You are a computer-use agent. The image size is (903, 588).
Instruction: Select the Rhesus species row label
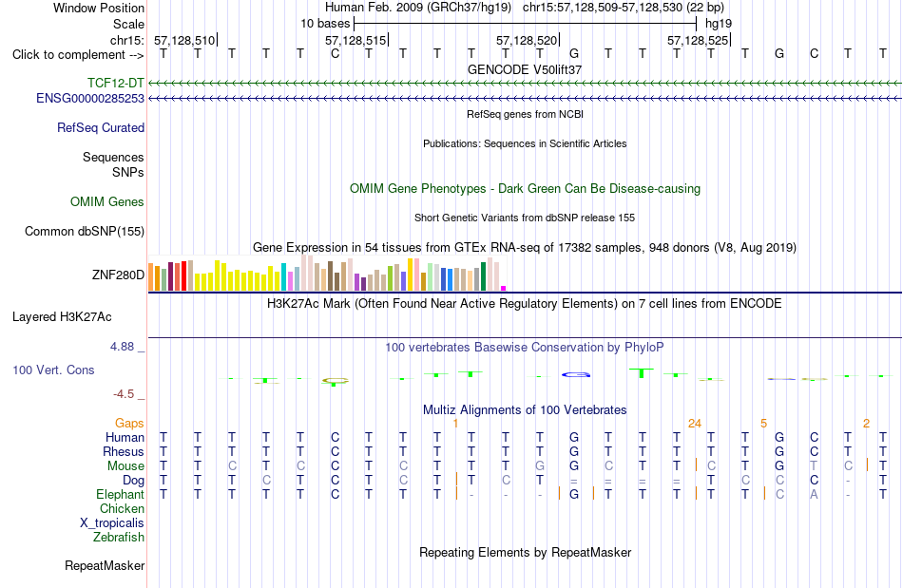click(x=124, y=451)
